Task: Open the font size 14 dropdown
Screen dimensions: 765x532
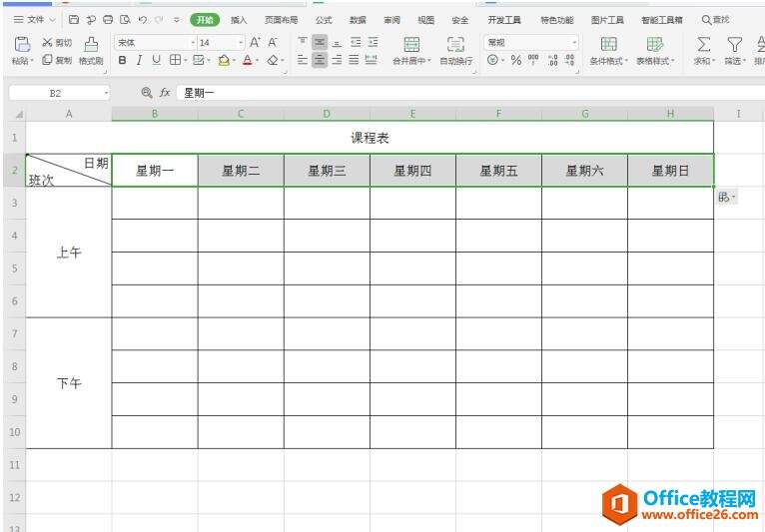Action: tap(241, 43)
